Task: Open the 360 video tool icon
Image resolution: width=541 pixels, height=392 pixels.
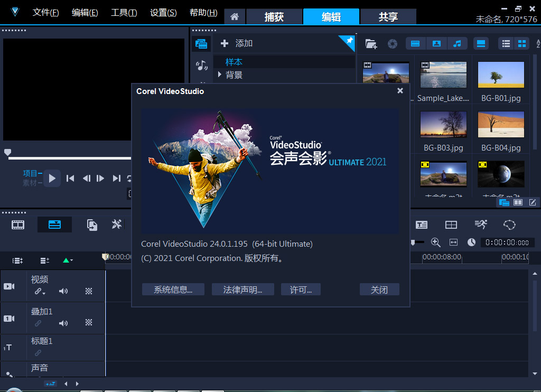Action: 509,225
